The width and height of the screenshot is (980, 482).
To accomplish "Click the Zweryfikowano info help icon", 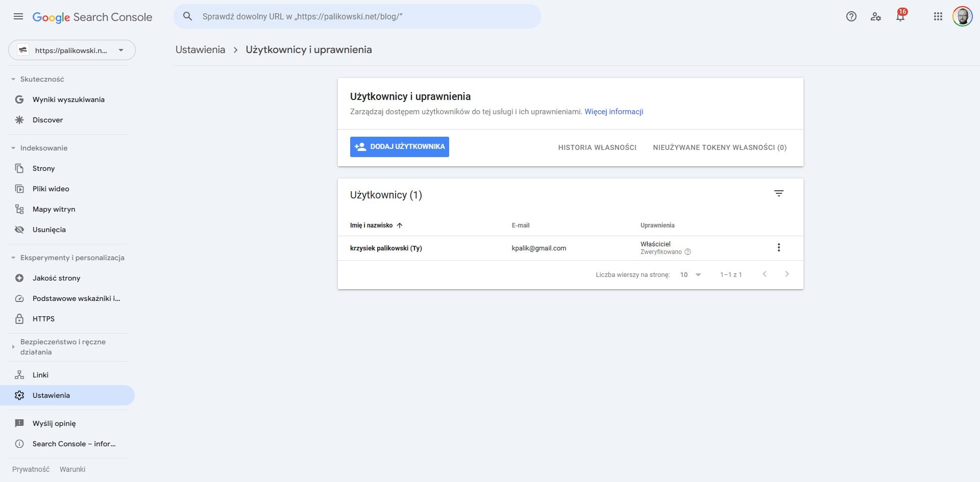I will click(688, 252).
